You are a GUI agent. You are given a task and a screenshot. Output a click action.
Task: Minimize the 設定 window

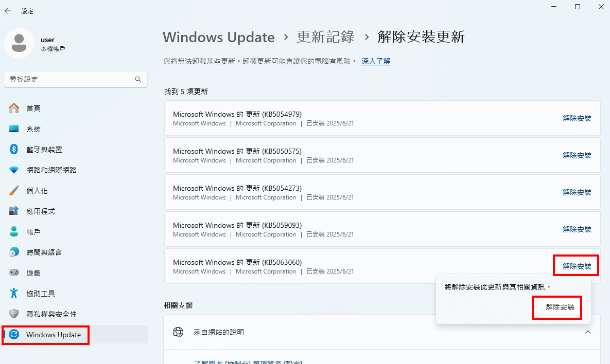pyautogui.click(x=554, y=7)
